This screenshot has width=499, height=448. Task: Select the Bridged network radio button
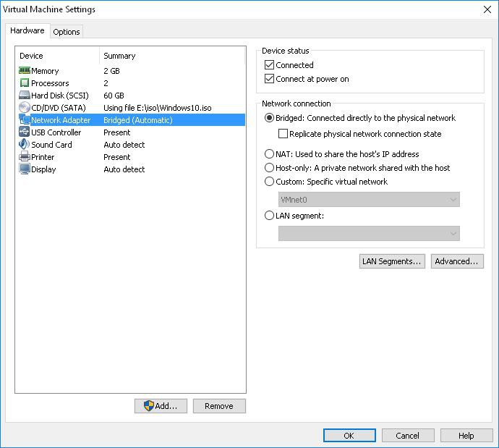pyautogui.click(x=269, y=118)
